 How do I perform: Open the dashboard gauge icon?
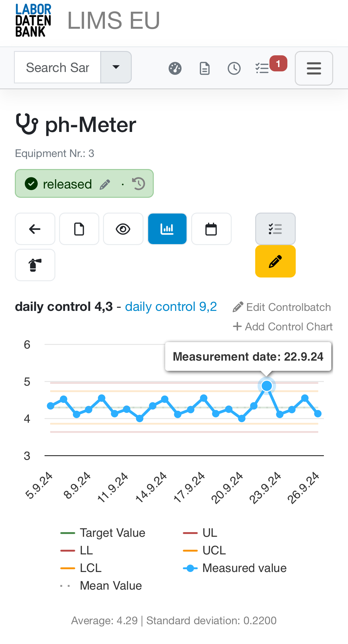click(x=175, y=68)
